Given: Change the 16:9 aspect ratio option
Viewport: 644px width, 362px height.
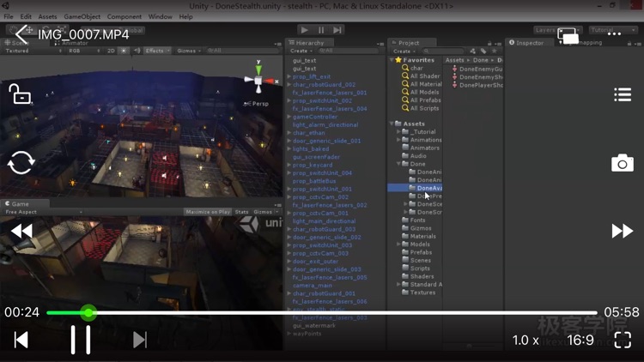Looking at the screenshot, I should (580, 341).
